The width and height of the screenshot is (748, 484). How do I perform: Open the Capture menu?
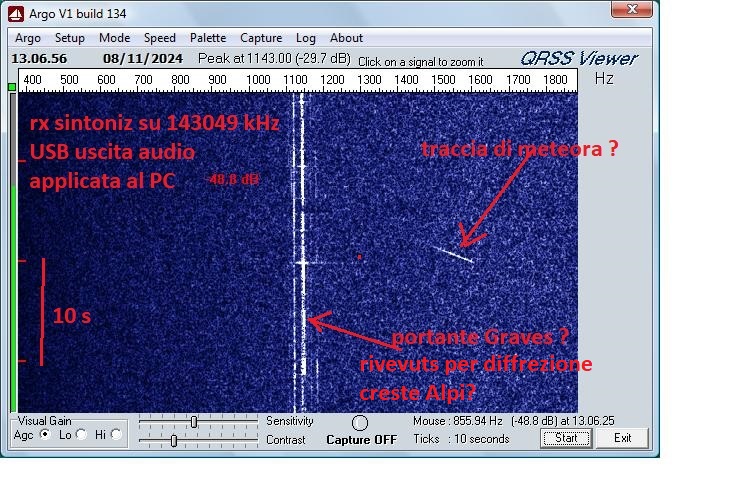coord(260,38)
